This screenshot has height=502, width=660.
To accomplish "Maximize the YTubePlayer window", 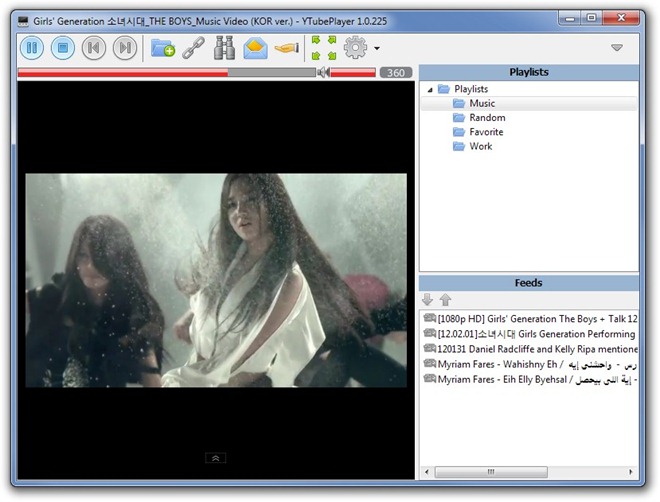I will click(591, 18).
